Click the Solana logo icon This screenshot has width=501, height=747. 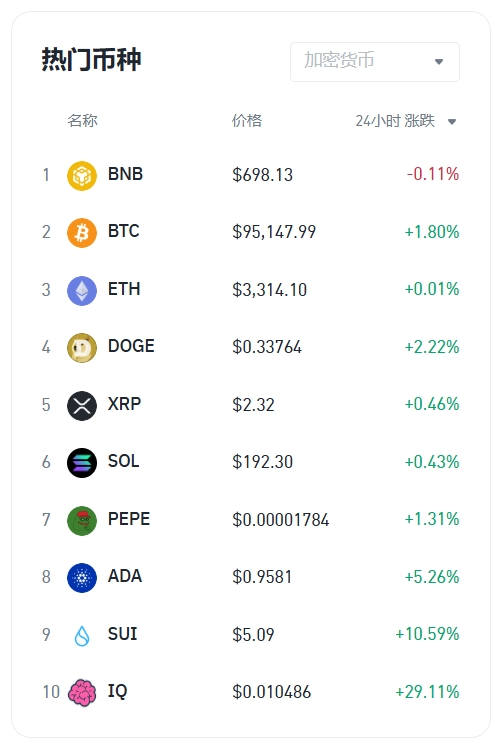pyautogui.click(x=82, y=463)
